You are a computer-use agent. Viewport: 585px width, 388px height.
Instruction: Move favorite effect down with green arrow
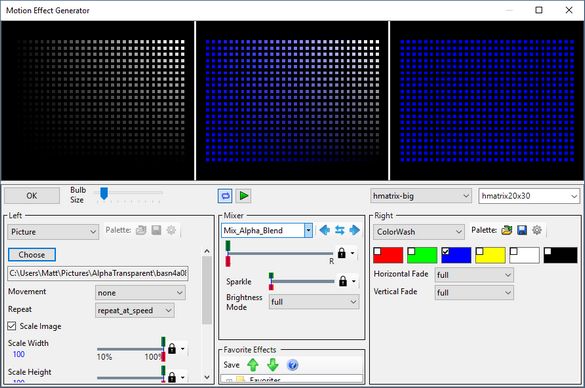(x=273, y=365)
